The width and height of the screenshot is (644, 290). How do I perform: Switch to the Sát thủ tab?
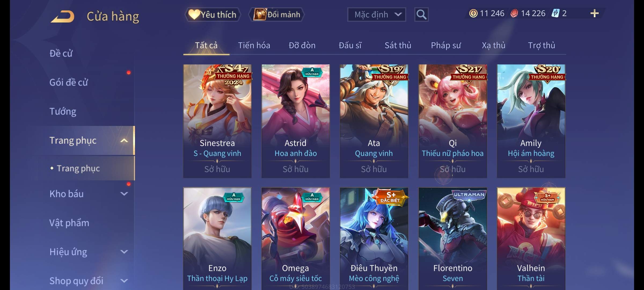(398, 45)
